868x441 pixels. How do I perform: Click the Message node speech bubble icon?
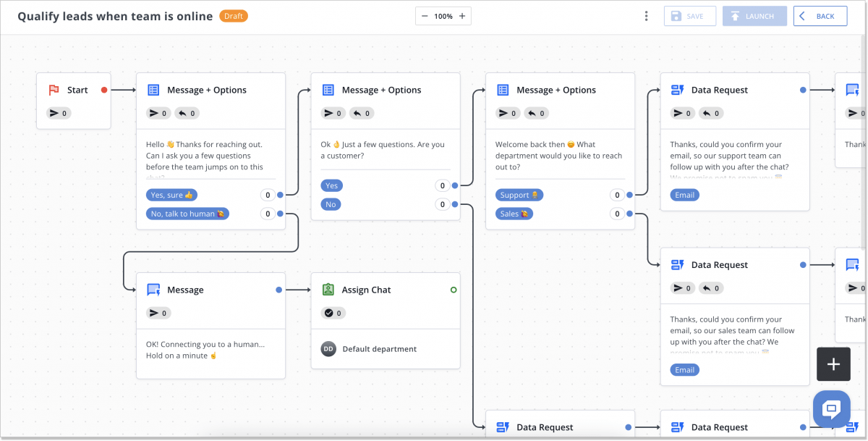(153, 290)
